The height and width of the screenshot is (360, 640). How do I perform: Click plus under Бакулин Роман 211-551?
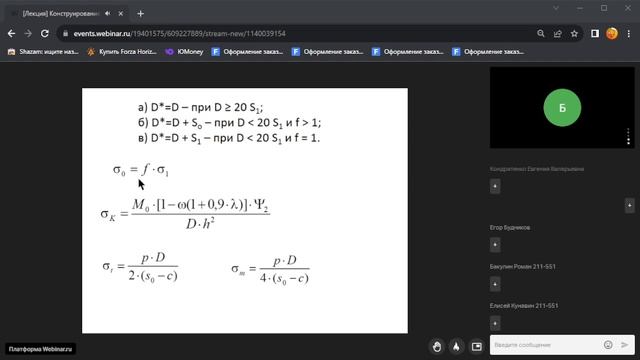(495, 284)
